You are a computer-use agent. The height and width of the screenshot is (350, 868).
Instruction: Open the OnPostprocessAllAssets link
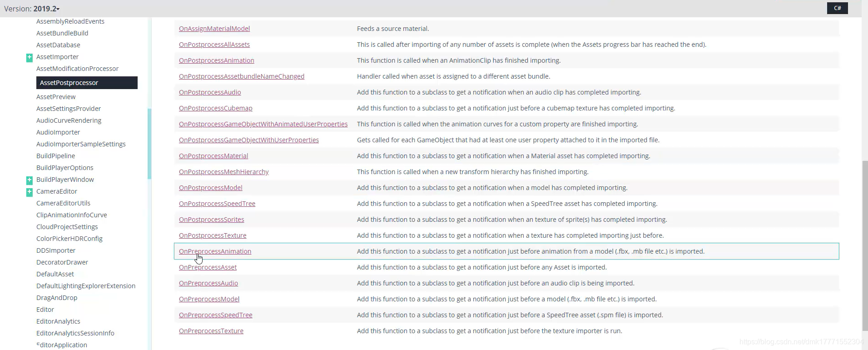click(214, 45)
